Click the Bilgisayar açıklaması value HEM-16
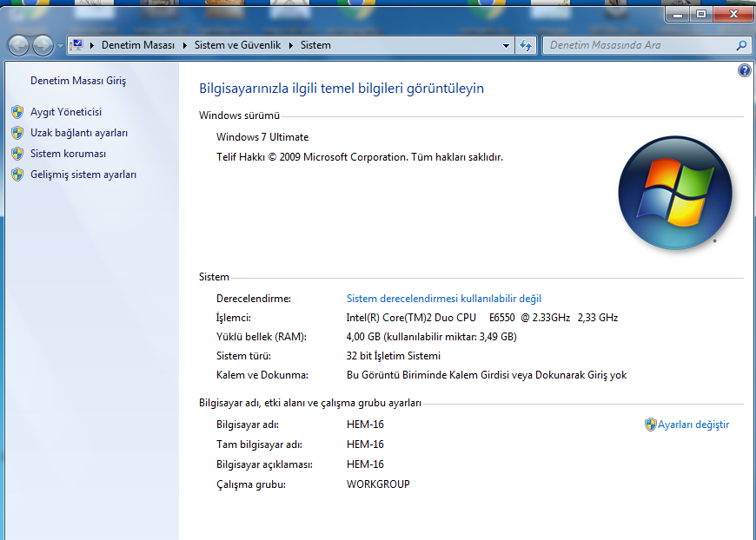Screen dimensions: 756x540 365,464
